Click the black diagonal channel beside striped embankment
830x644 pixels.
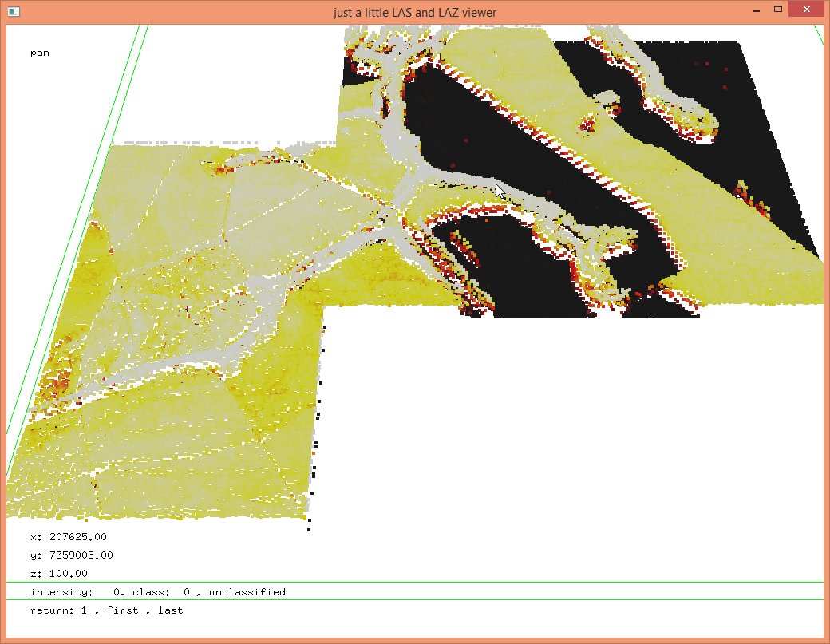(479, 136)
